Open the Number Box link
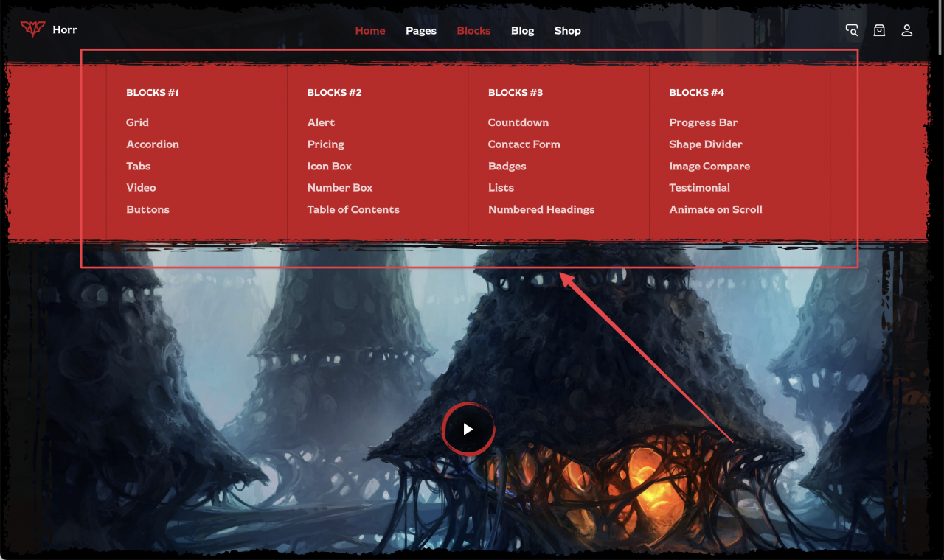This screenshot has width=944, height=560. 340,188
